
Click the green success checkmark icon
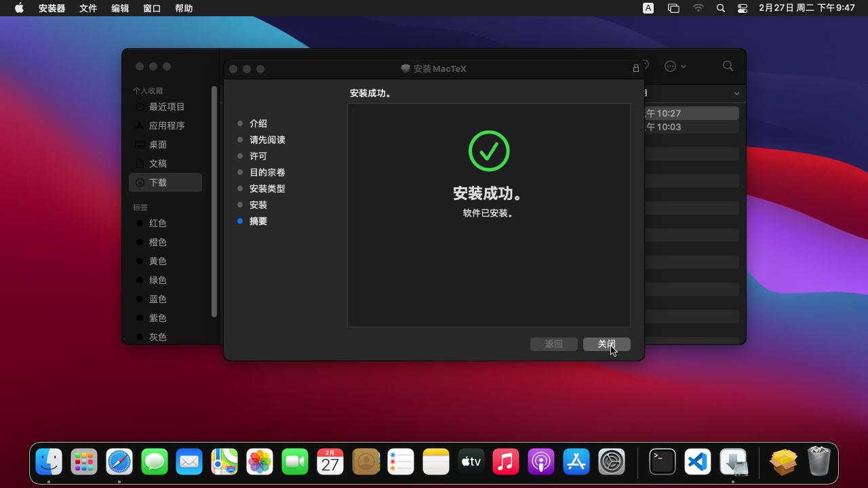coord(489,150)
